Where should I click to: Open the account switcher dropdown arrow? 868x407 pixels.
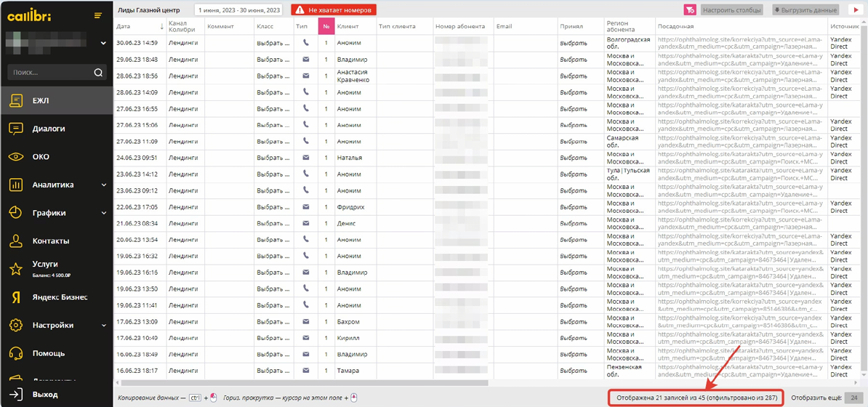(x=103, y=43)
